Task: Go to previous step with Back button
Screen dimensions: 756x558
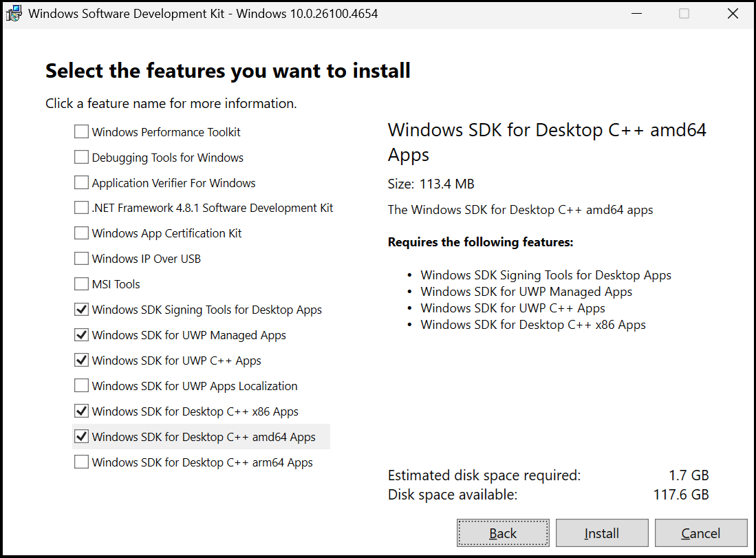Action: click(x=503, y=533)
